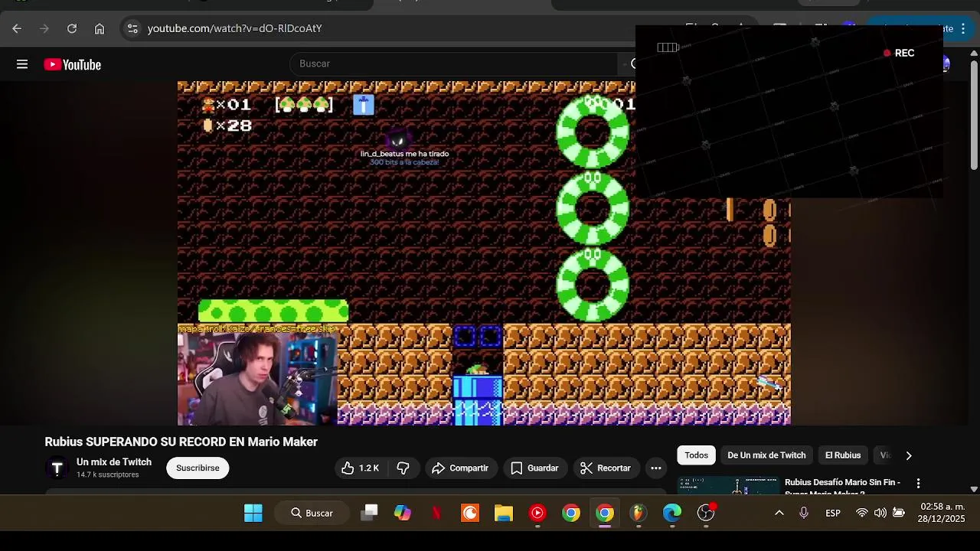Image resolution: width=980 pixels, height=551 pixels.
Task: Show more filter chips with right chevron
Action: pos(909,455)
